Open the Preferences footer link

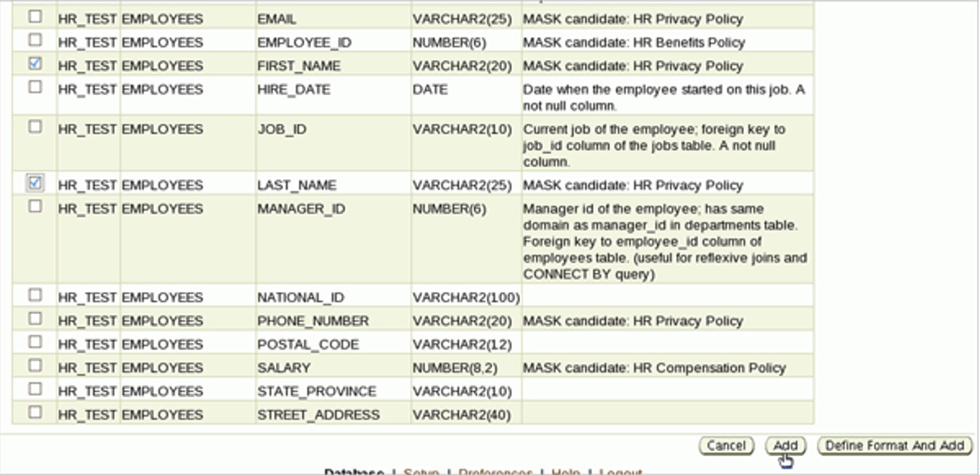495,472
